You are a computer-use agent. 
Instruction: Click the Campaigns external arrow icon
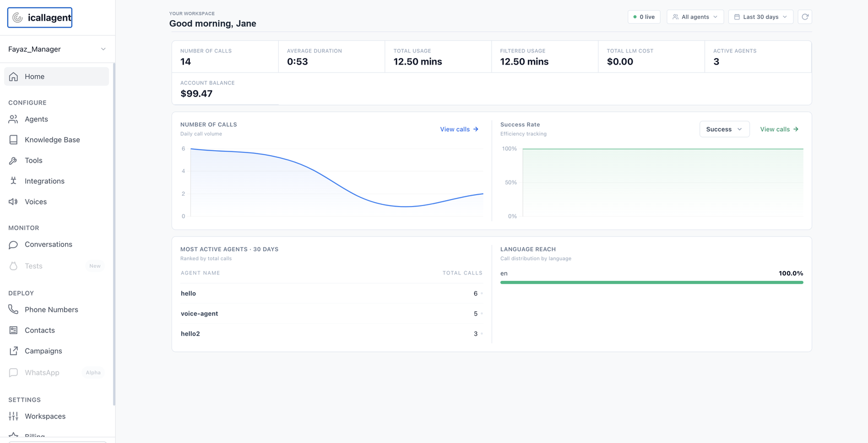14,351
